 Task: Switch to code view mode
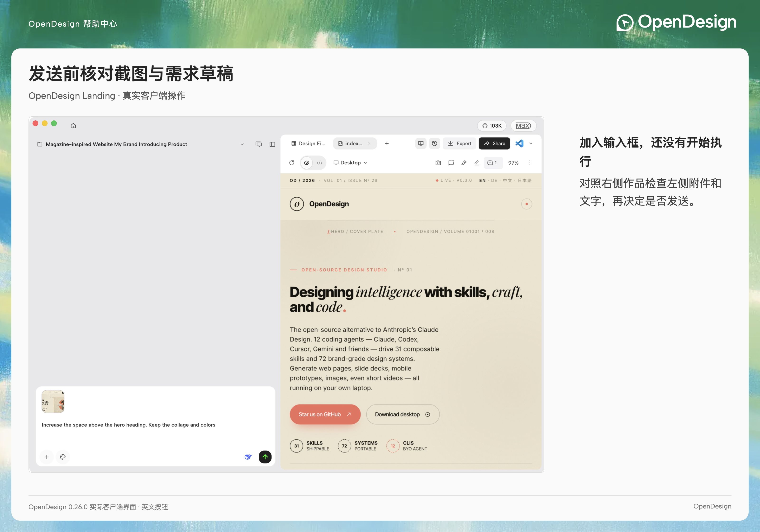319,162
